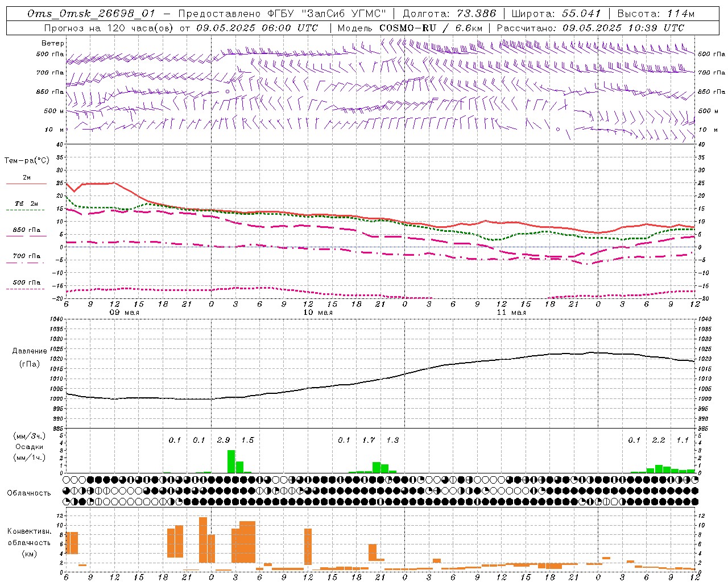Click the model label "COSMO-RU / 6.6км"
728x582 pixels.
(431, 28)
